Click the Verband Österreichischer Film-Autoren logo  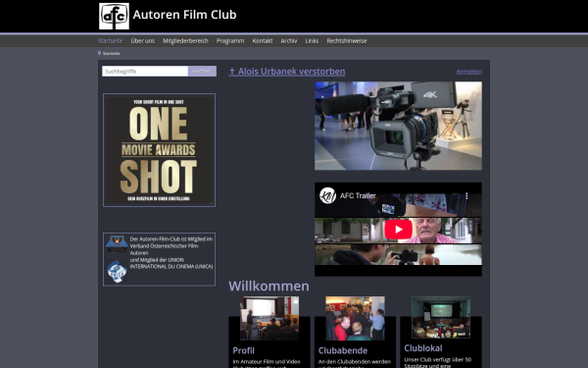(117, 244)
